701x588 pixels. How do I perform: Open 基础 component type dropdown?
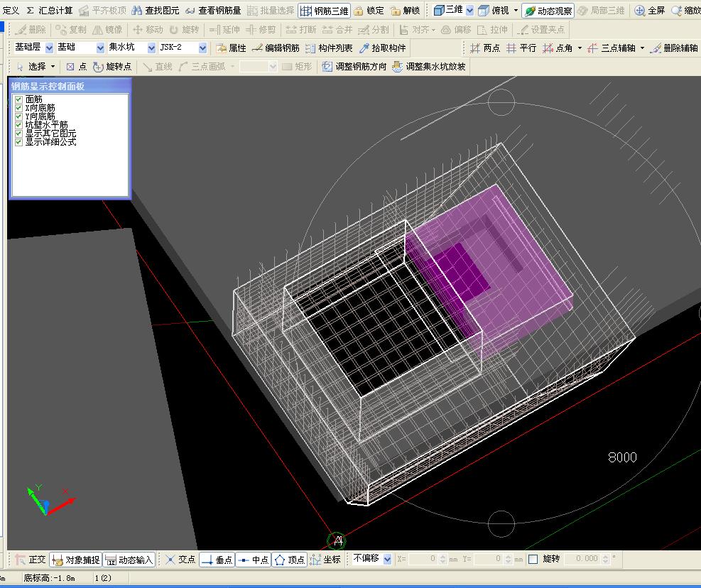(x=100, y=48)
